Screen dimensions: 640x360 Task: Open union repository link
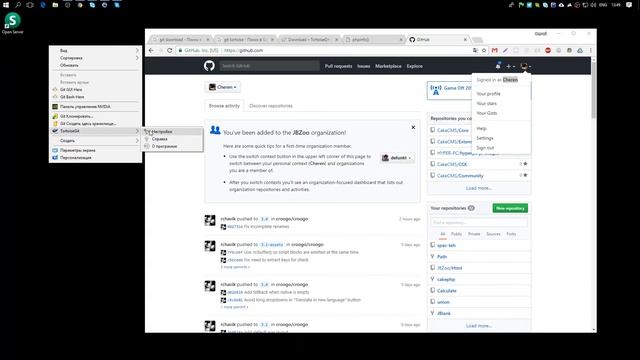[443, 302]
